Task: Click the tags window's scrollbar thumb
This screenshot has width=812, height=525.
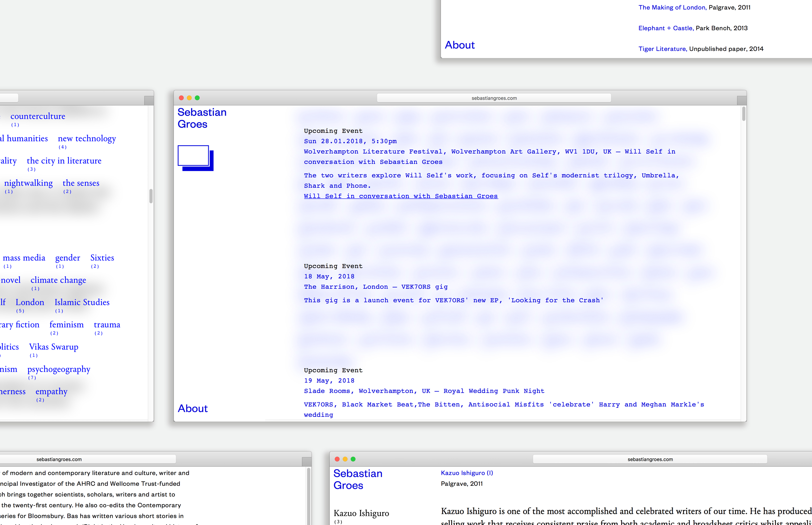Action: [151, 196]
